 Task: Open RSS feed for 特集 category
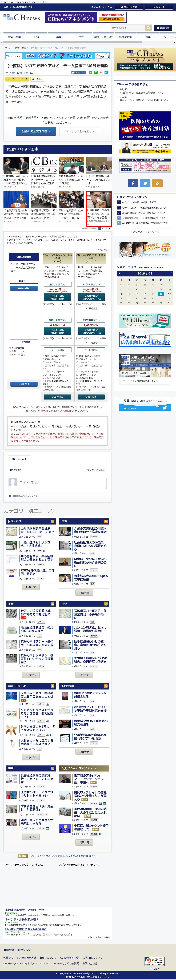(53, 768)
